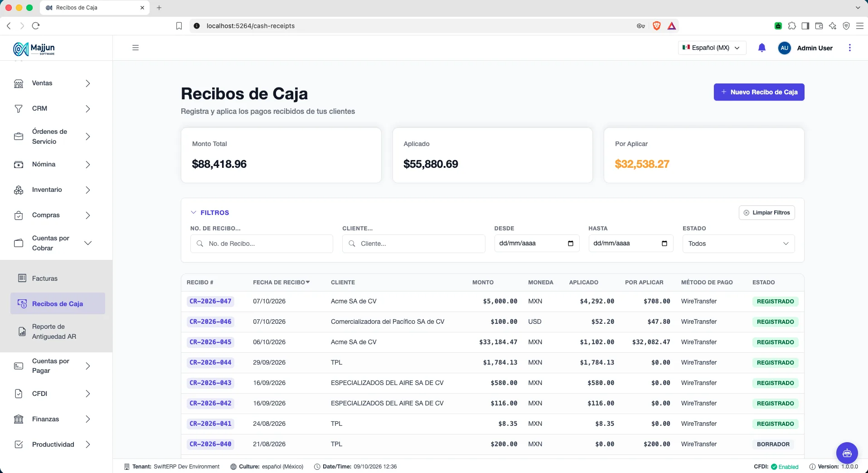Expand the Ventas menu chevron
Viewport: 868px width, 473px height.
[x=88, y=83]
